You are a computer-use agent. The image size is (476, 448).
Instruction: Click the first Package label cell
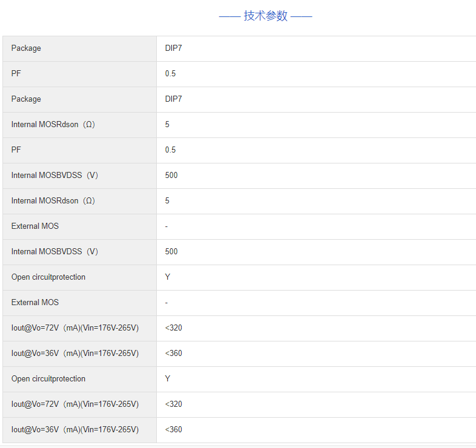pyautogui.click(x=26, y=48)
